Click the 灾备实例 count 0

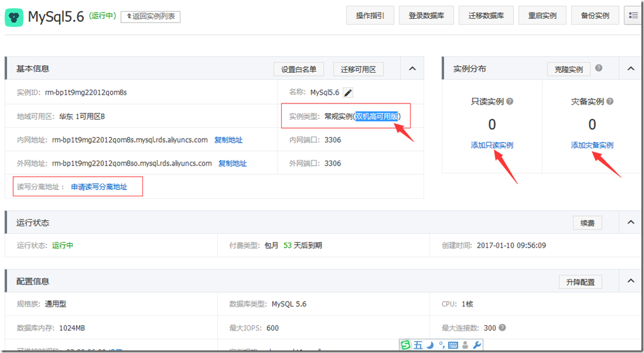592,124
